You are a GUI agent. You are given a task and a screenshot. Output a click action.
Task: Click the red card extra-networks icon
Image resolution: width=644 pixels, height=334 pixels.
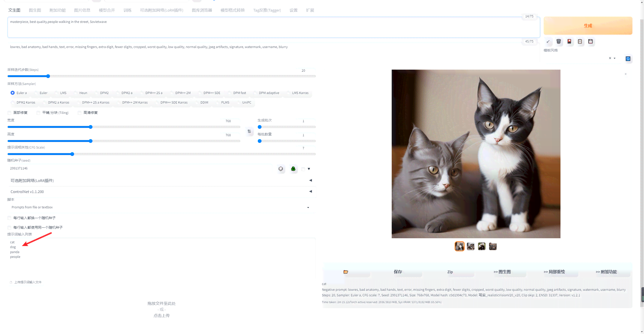569,41
